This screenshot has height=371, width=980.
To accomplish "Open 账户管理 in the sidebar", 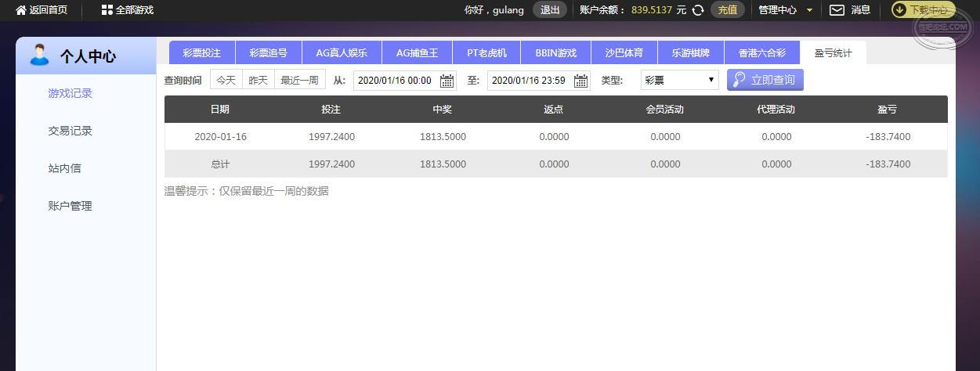I will [x=71, y=206].
